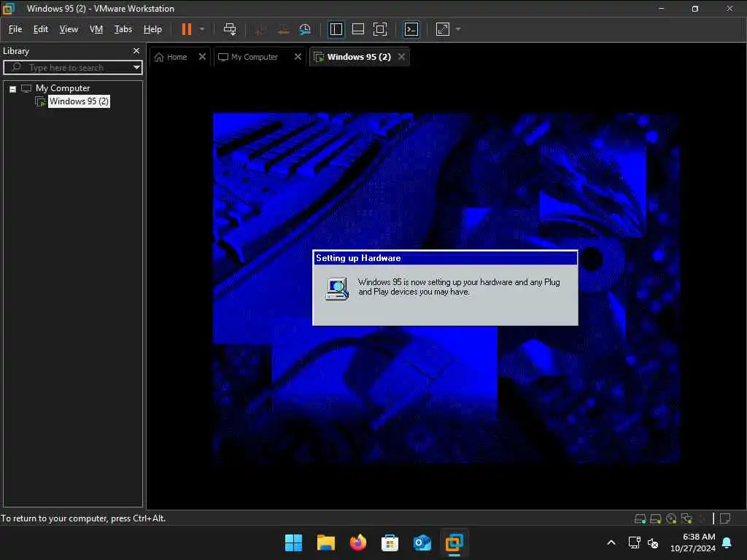Close the Library panel
The image size is (747, 560).
click(x=136, y=50)
